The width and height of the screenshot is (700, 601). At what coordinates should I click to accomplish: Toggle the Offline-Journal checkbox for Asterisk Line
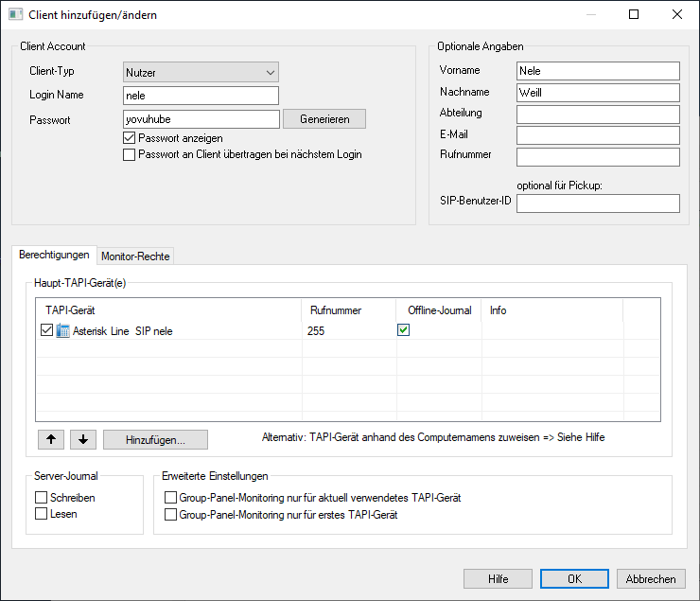(x=403, y=330)
